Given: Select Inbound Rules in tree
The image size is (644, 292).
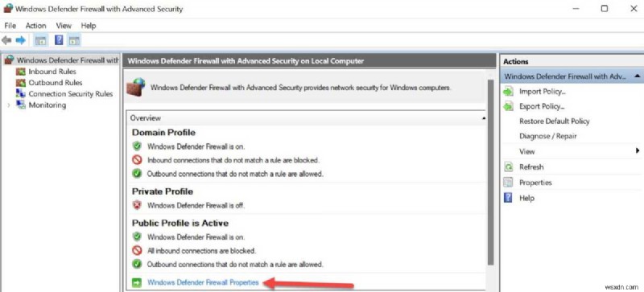Looking at the screenshot, I should point(52,72).
